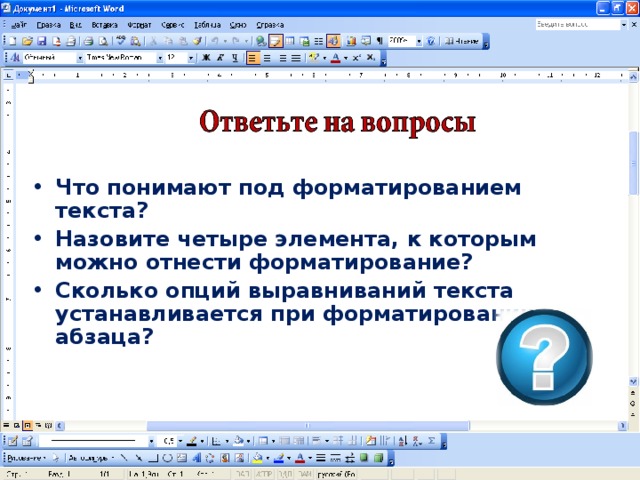Open the Вставка (Insert) menu
Image resolution: width=640 pixels, height=480 pixels.
(x=104, y=25)
